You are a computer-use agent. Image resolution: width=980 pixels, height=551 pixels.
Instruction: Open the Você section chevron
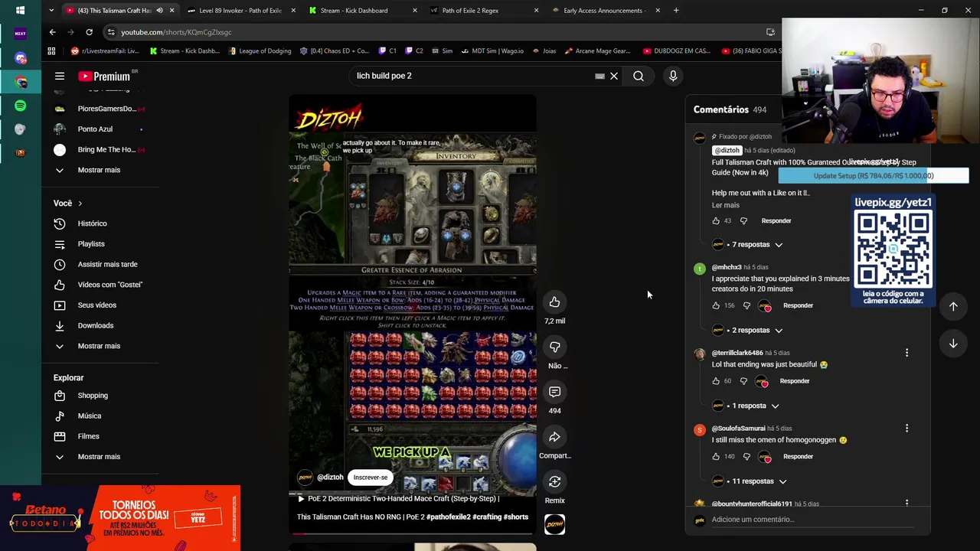[80, 204]
